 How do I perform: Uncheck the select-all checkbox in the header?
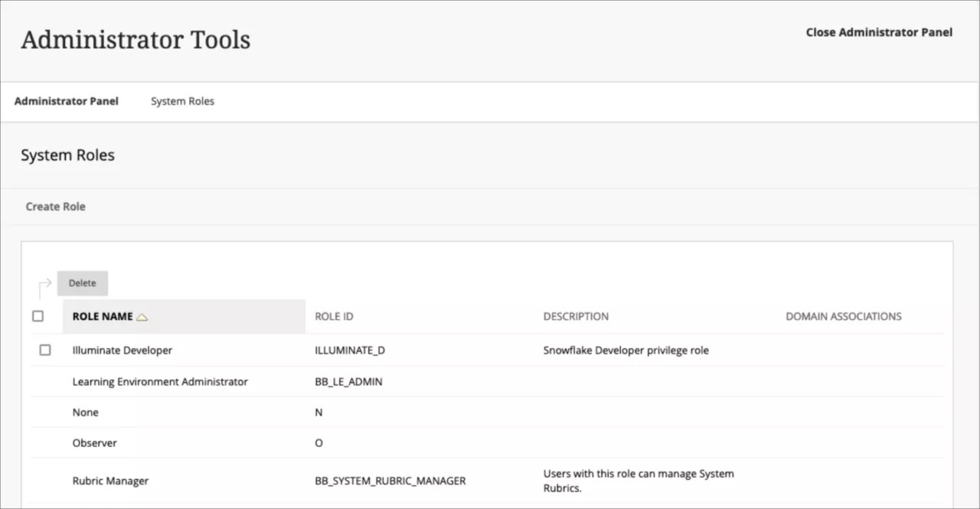pyautogui.click(x=38, y=315)
